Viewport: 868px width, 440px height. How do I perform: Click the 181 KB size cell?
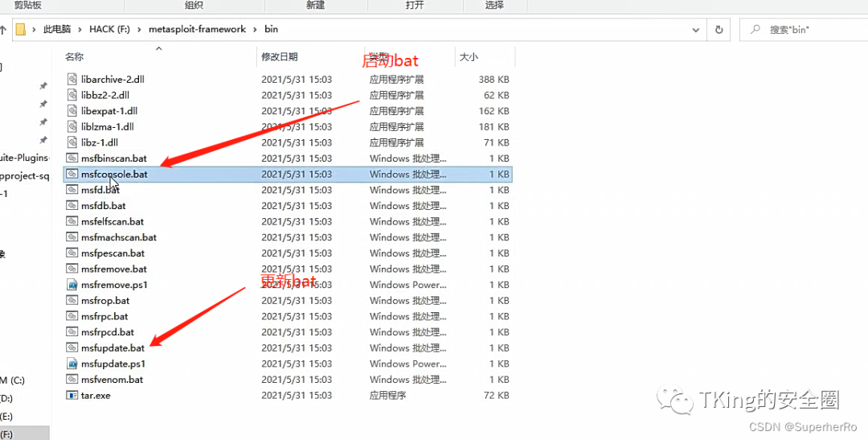pyautogui.click(x=493, y=127)
